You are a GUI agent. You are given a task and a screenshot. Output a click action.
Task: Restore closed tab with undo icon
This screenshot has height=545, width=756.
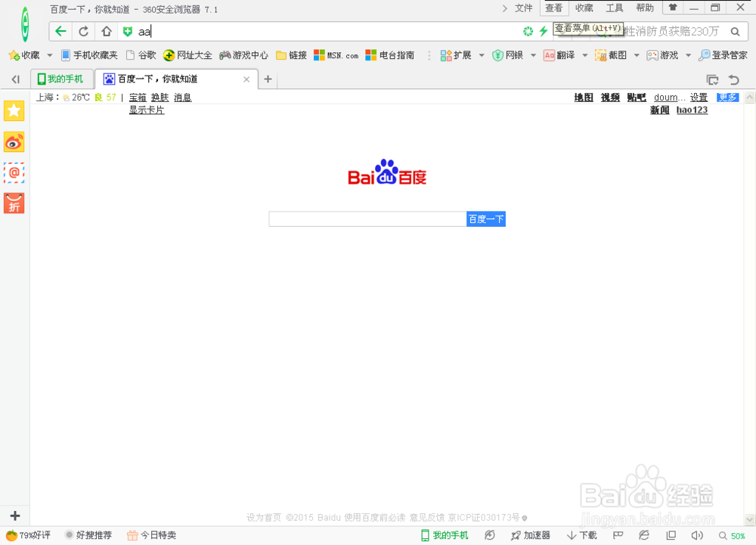(x=734, y=79)
